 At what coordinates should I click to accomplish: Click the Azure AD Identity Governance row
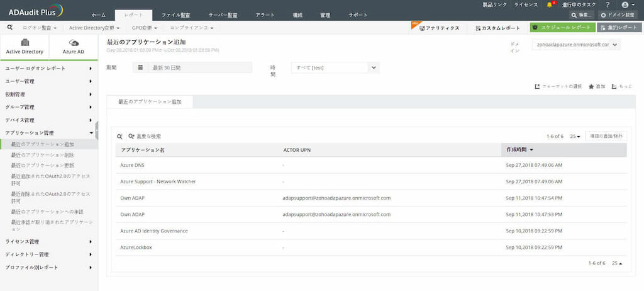point(371,231)
